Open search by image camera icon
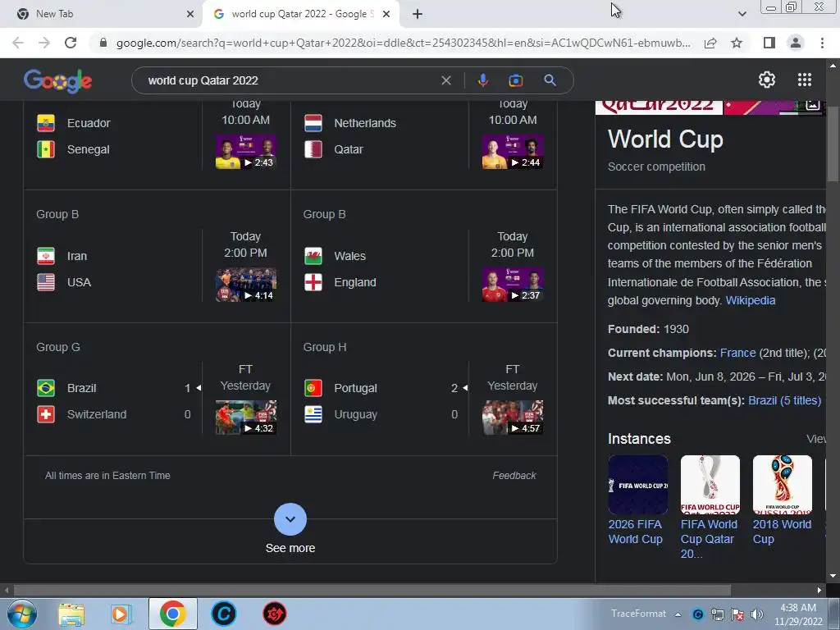The width and height of the screenshot is (840, 630). pos(515,81)
